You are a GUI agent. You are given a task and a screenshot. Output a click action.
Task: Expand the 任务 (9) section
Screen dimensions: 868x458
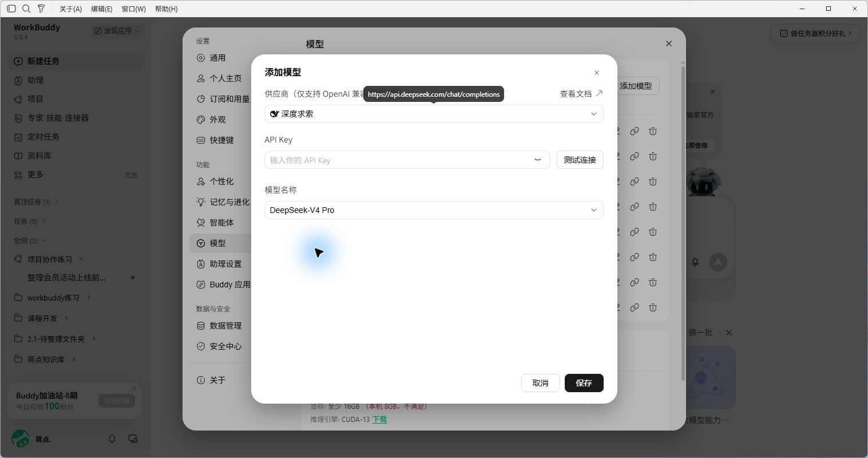[30, 221]
